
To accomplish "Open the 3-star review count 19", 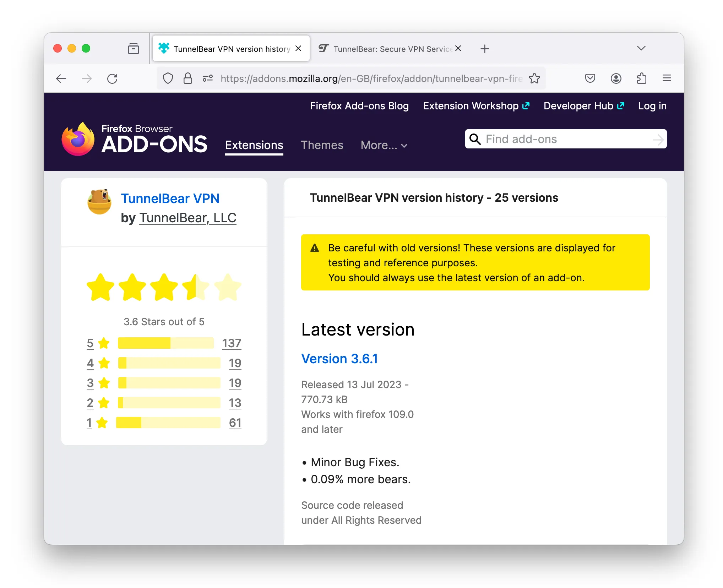I will coord(235,383).
